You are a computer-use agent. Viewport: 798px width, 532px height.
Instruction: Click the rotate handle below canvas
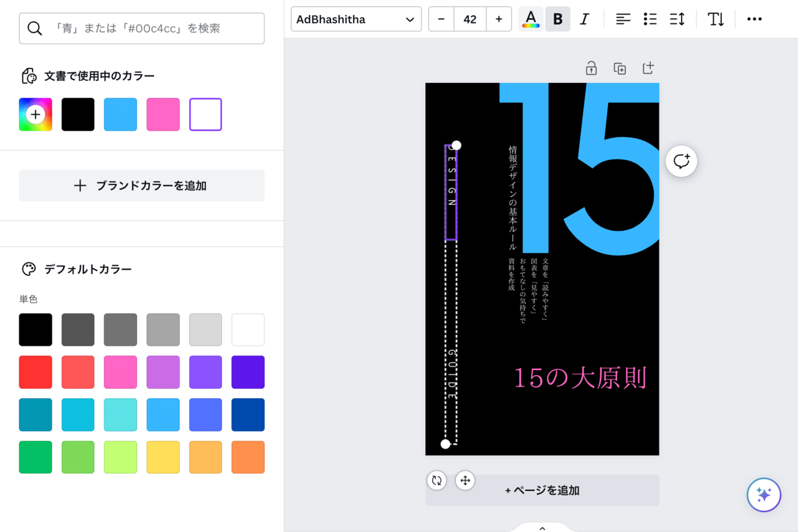(x=436, y=480)
